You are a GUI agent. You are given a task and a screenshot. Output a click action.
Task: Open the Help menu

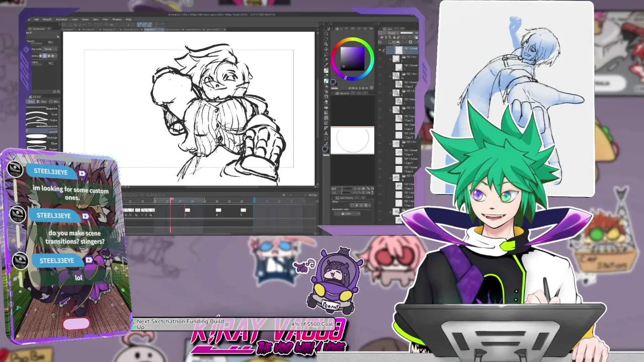click(128, 19)
